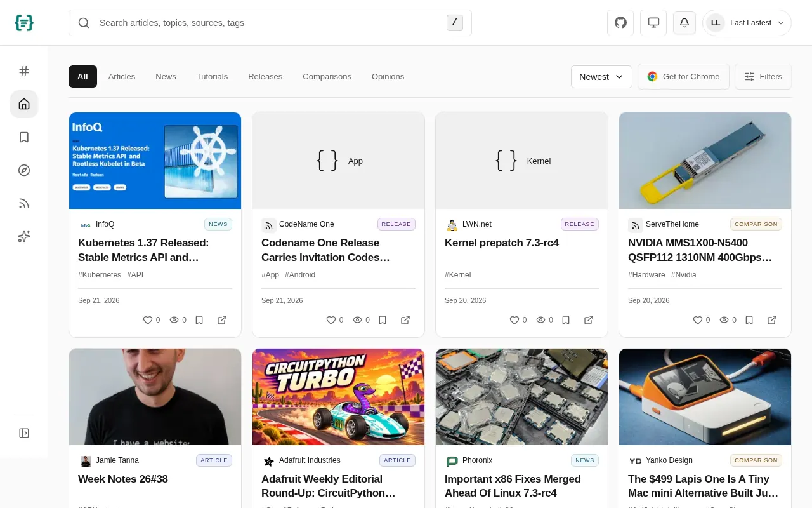Bookmark the NVIDIA MMS1X00-N5400 card
Image resolution: width=812 pixels, height=508 pixels.
pos(749,320)
